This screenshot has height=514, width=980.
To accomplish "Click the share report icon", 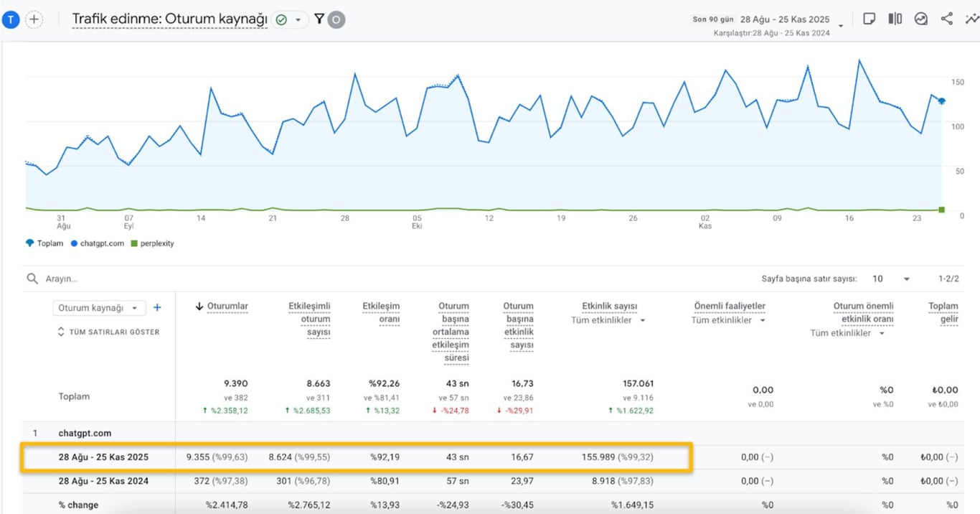I will [x=946, y=19].
